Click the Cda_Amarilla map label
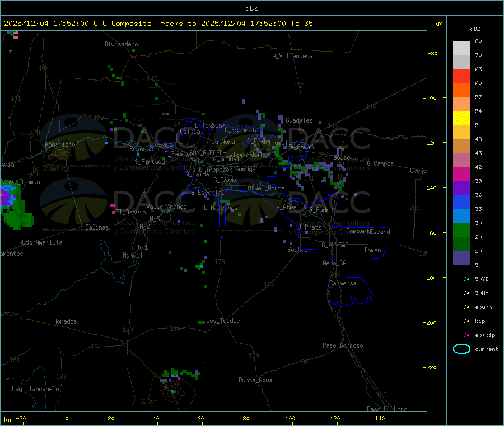Image resolution: width=504 pixels, height=426 pixels. click(42, 242)
